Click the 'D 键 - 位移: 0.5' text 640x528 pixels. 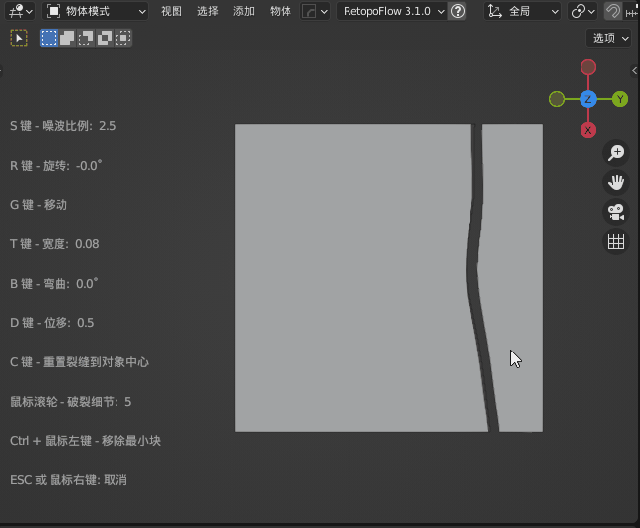(52, 323)
